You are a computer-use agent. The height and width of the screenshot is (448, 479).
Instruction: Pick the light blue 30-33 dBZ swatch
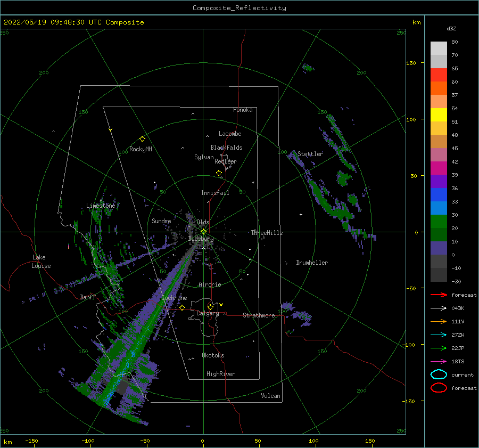(439, 208)
